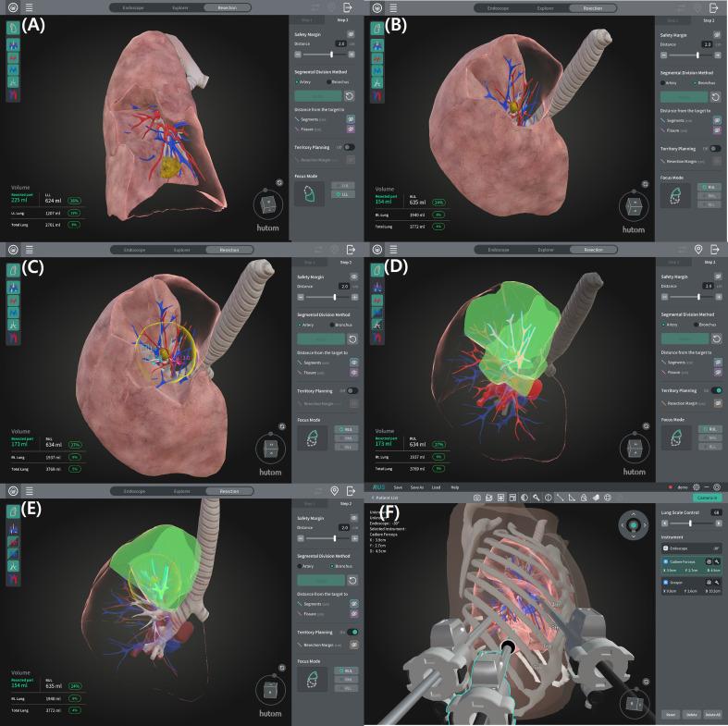Switch to the Explorer tab in panel C
Viewport: 728px width, 726px height.
(182, 250)
